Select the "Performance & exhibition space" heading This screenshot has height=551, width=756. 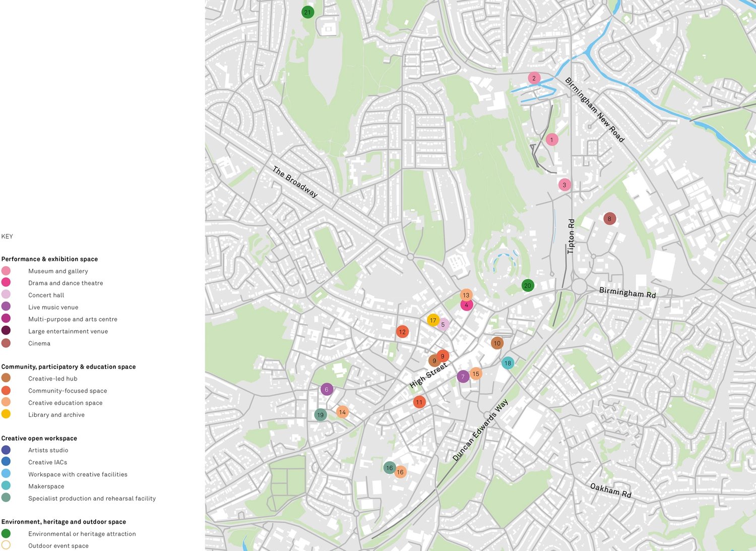[49, 259]
